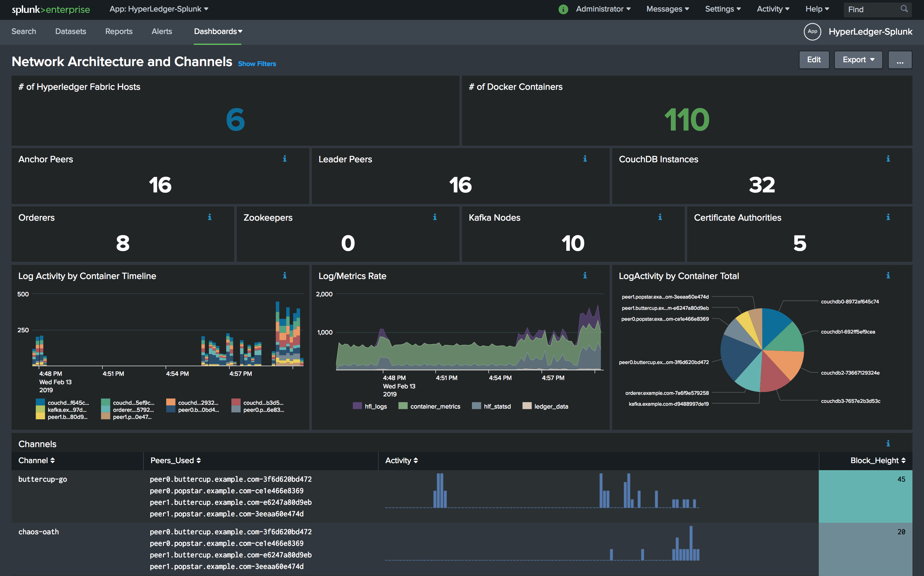Toggle hlf_statsd legend swatch
Viewport: 924px width, 576px height.
click(476, 406)
